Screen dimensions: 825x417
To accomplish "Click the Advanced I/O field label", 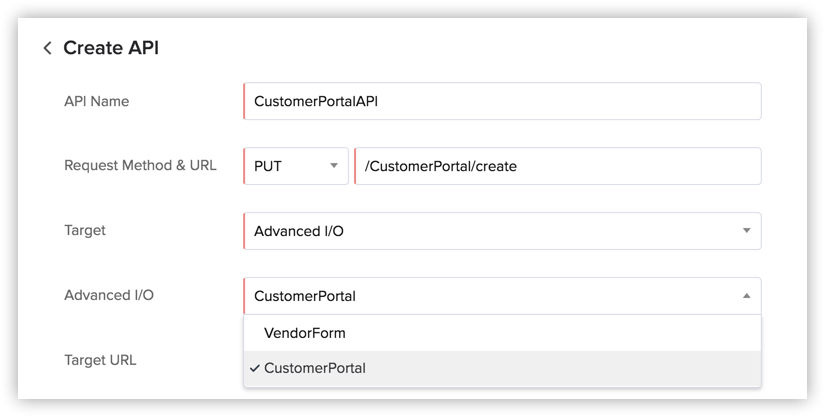I will [109, 295].
